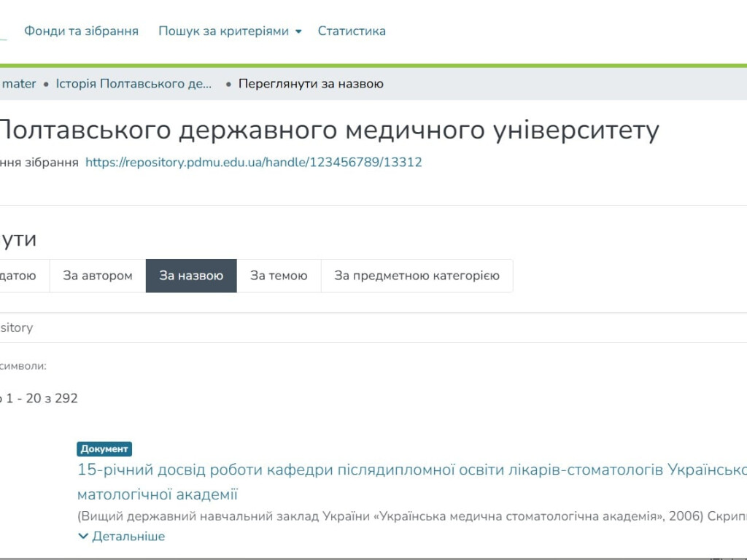Open the Фонди та зібрання page

[x=81, y=31]
